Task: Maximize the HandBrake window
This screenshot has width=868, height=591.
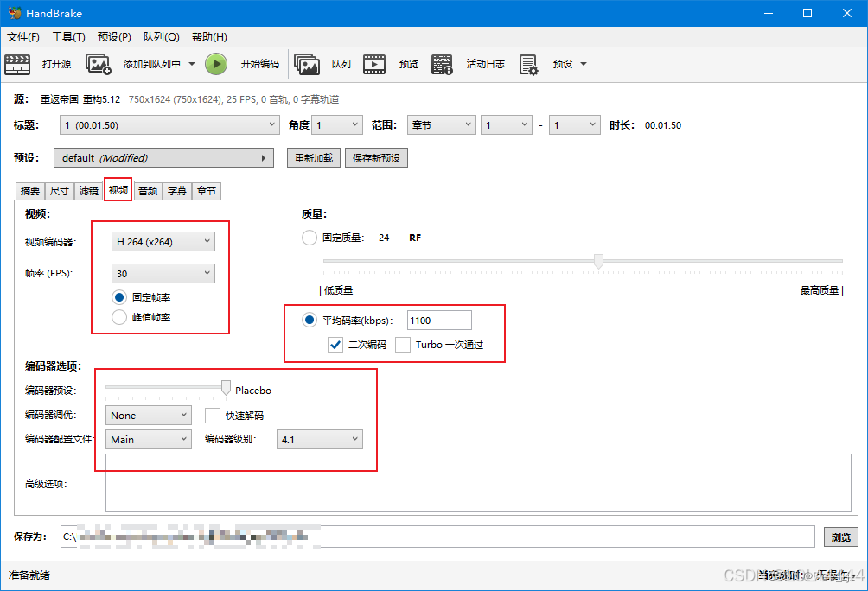Action: (807, 13)
